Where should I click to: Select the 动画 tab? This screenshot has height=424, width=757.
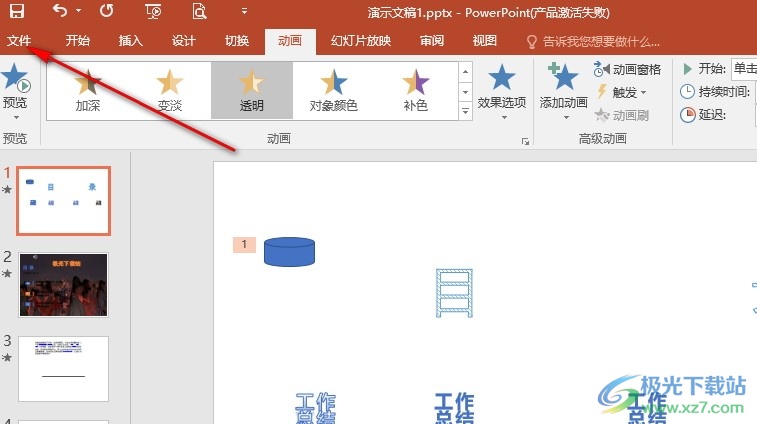click(x=290, y=41)
